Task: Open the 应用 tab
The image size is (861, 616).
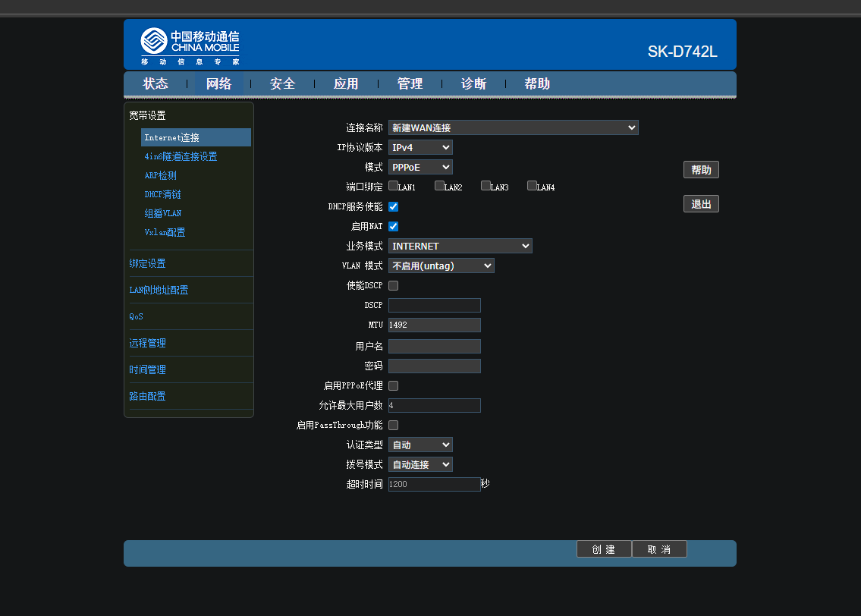Action: pos(346,84)
